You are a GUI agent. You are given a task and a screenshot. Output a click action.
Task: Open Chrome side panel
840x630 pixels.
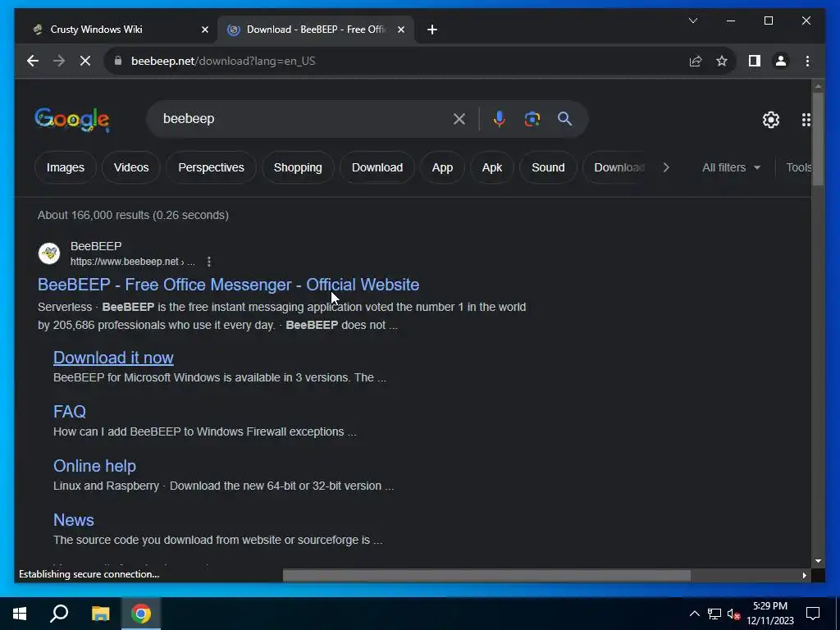(755, 61)
